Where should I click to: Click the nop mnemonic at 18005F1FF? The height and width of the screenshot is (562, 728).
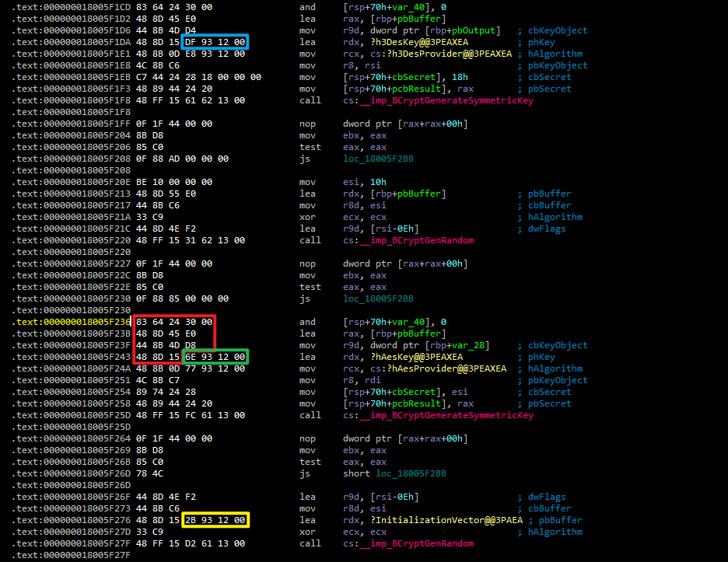click(307, 124)
